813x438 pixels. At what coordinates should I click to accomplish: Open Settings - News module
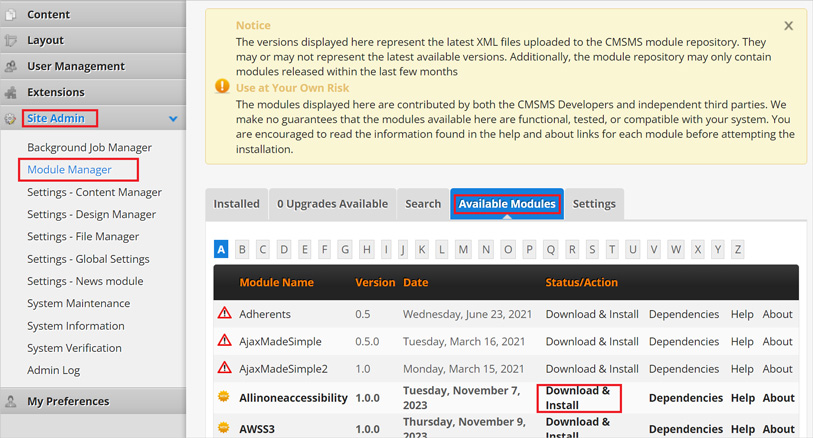(x=85, y=281)
